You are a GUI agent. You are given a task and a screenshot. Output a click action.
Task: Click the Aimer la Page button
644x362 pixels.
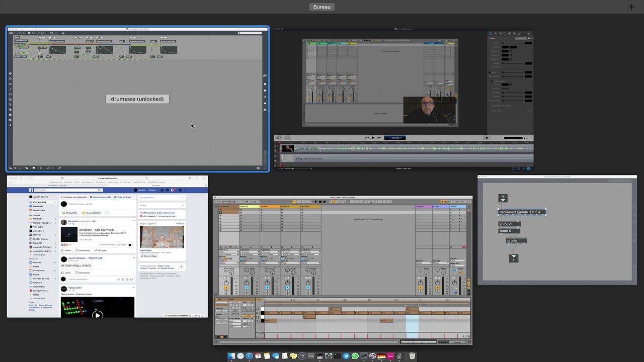click(149, 256)
